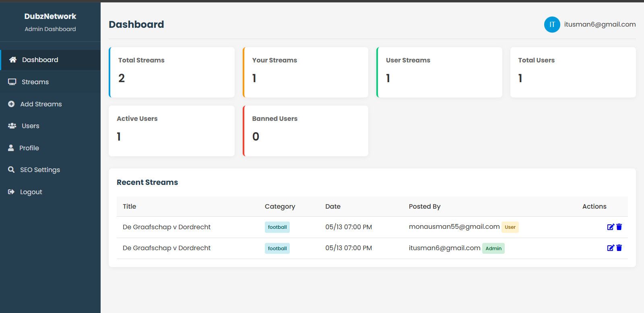Click the Dashboard home icon in sidebar

(x=13, y=60)
